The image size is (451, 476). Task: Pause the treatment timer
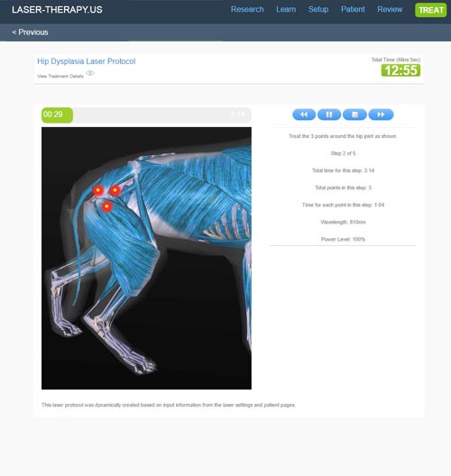click(329, 114)
